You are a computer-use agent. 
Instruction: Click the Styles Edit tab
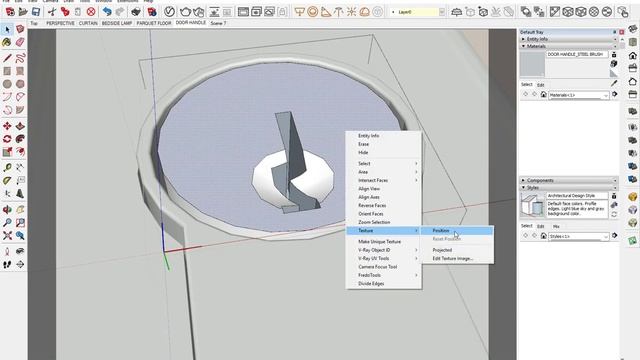(x=540, y=226)
